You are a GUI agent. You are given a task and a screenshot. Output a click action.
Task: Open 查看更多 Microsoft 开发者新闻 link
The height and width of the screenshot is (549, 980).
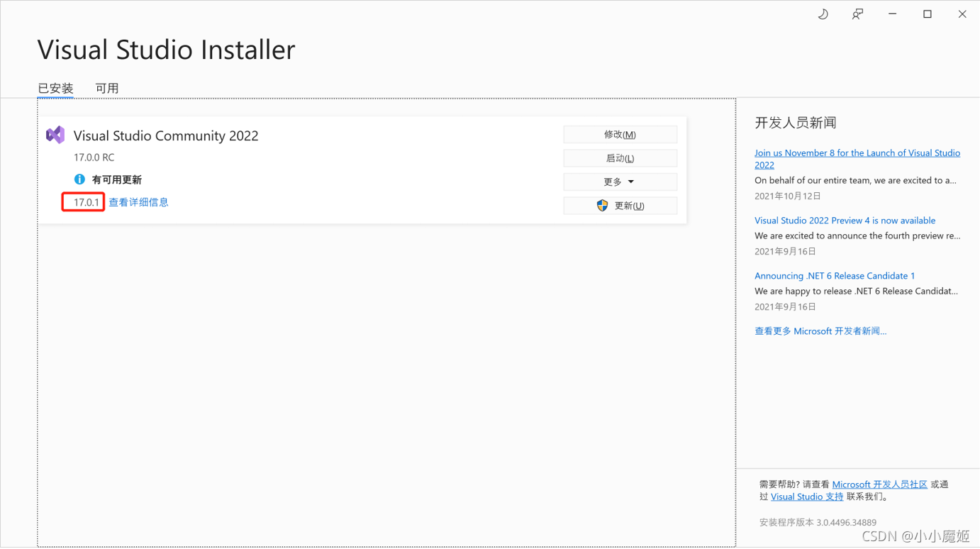820,331
